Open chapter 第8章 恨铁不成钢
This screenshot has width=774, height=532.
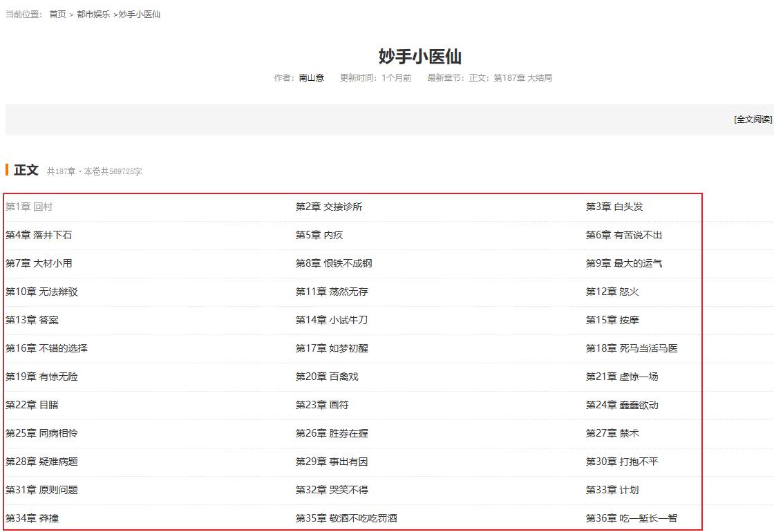(x=334, y=263)
